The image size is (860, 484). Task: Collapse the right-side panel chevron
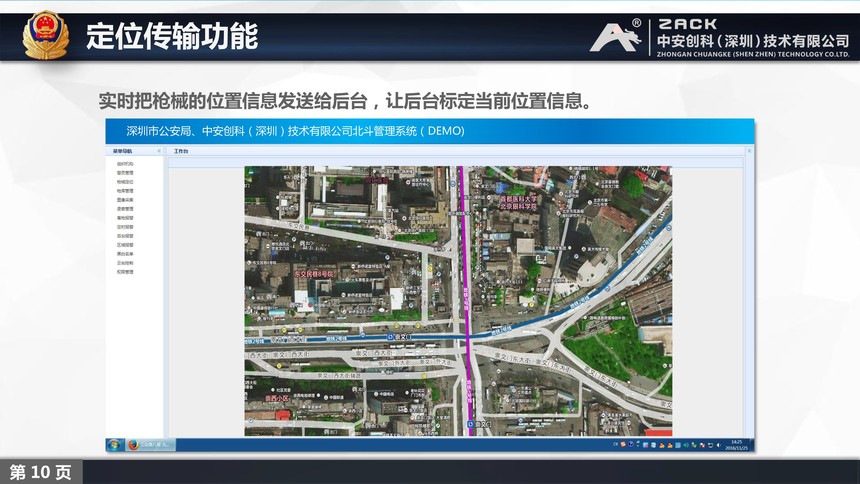click(749, 151)
